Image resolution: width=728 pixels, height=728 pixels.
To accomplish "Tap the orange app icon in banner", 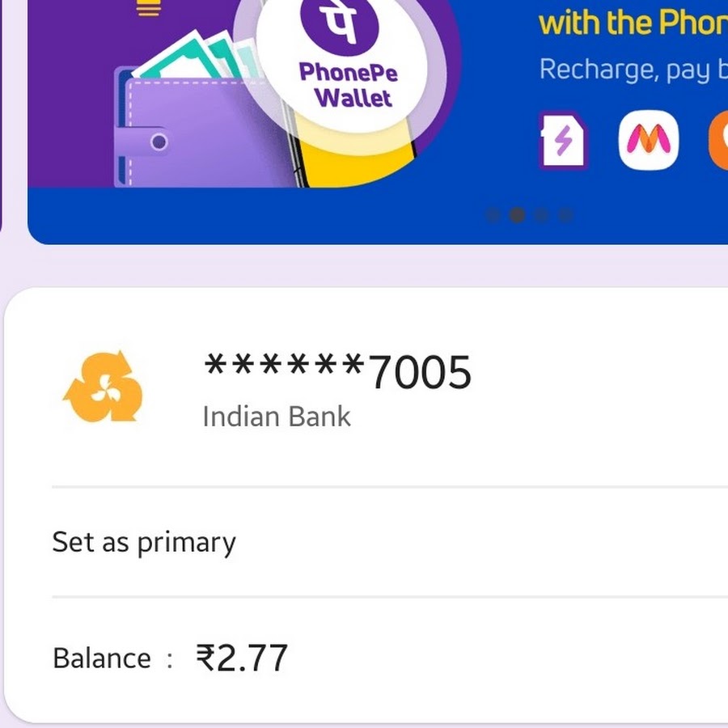I will (x=719, y=140).
